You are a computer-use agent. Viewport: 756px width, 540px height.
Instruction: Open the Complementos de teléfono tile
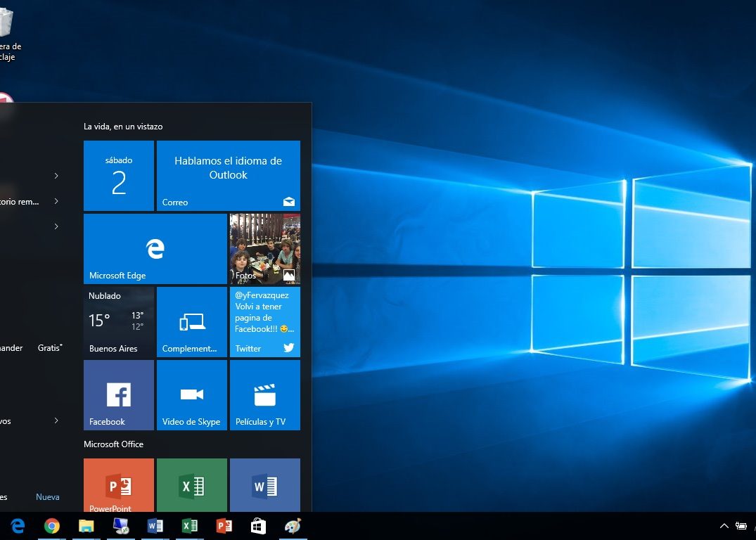(191, 321)
